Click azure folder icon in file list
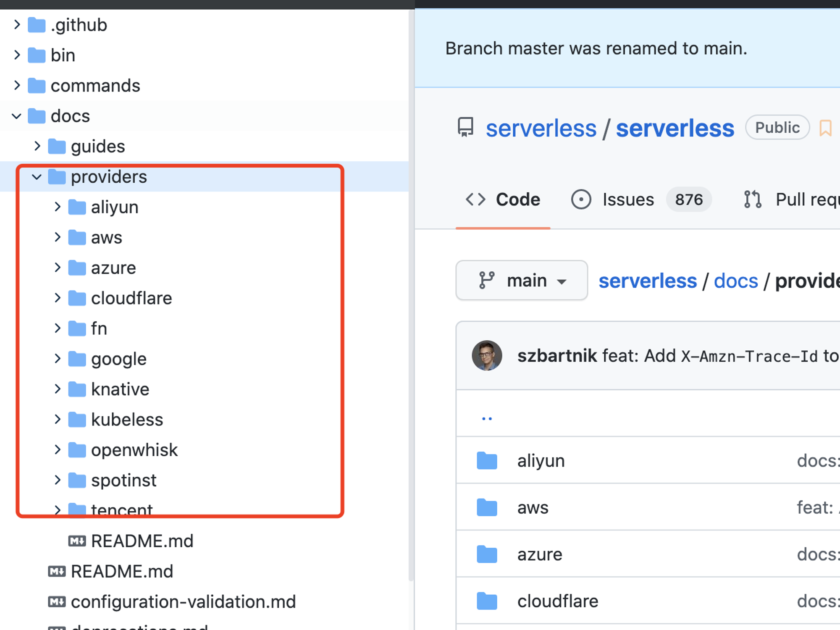Viewport: 840px width, 630px height. [x=487, y=554]
